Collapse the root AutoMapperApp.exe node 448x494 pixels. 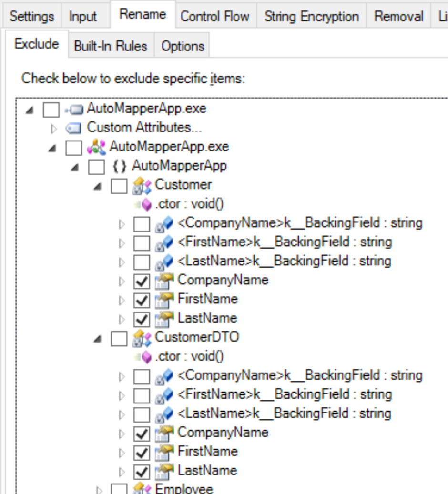click(30, 110)
